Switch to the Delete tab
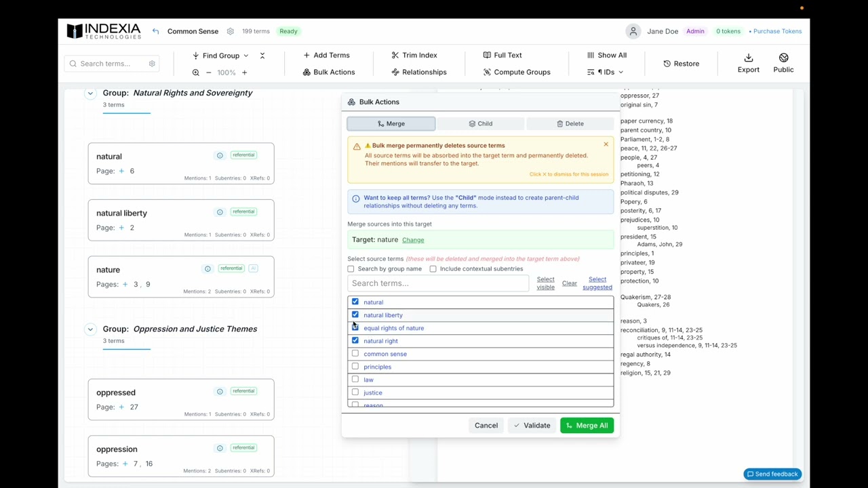 (x=570, y=123)
